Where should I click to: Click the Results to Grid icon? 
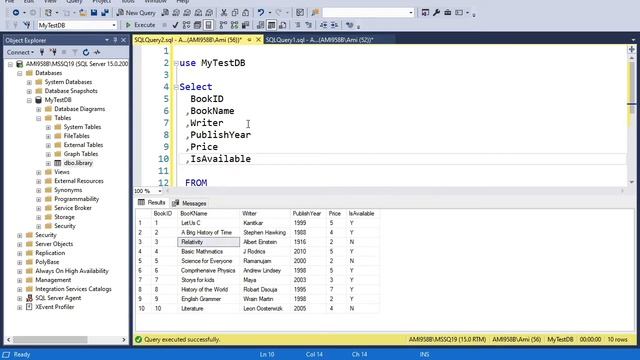tap(271, 25)
